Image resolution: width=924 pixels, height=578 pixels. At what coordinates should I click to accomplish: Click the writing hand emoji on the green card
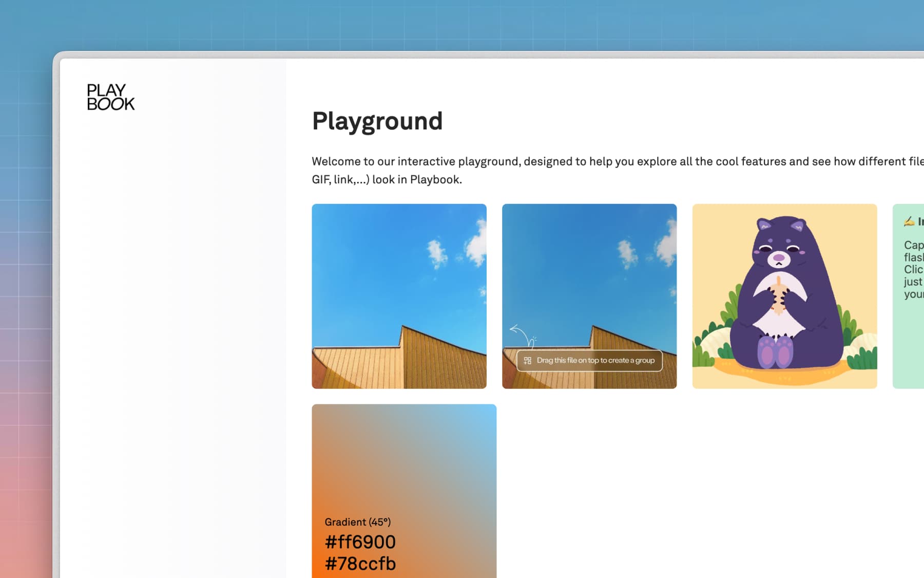tap(909, 222)
